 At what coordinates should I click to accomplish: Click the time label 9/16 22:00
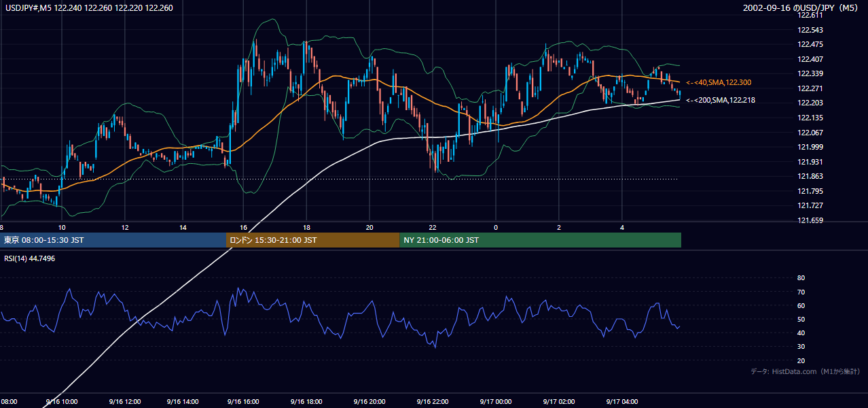click(433, 402)
